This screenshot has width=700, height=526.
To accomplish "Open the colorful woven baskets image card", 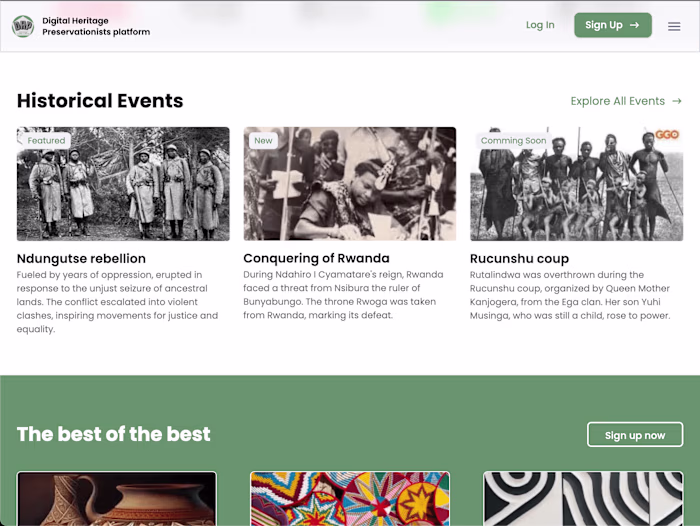I will tap(350, 498).
